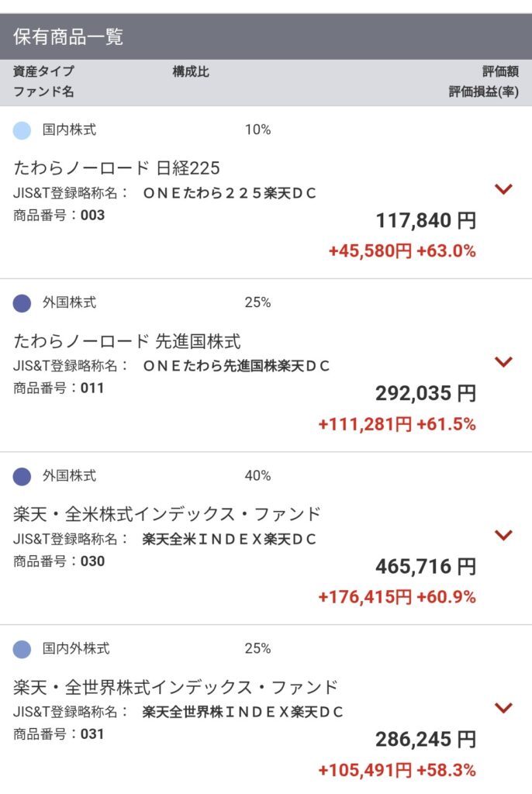This screenshot has height=794, width=532.
Task: Click the 国内外株式 color dot
Action: click(22, 649)
